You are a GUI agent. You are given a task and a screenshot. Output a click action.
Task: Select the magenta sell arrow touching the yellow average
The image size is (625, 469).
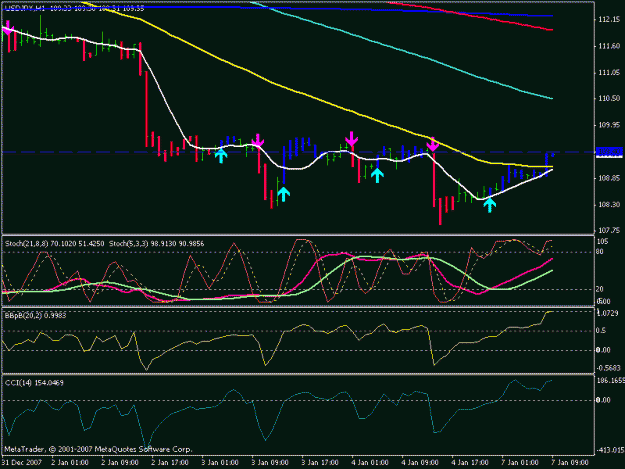(x=432, y=145)
